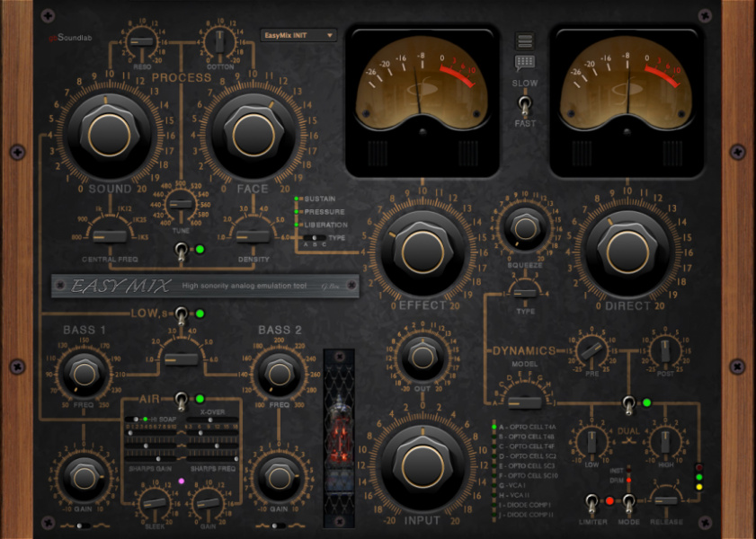Click the A B C TYPE selector
The image size is (756, 539).
[x=315, y=237]
